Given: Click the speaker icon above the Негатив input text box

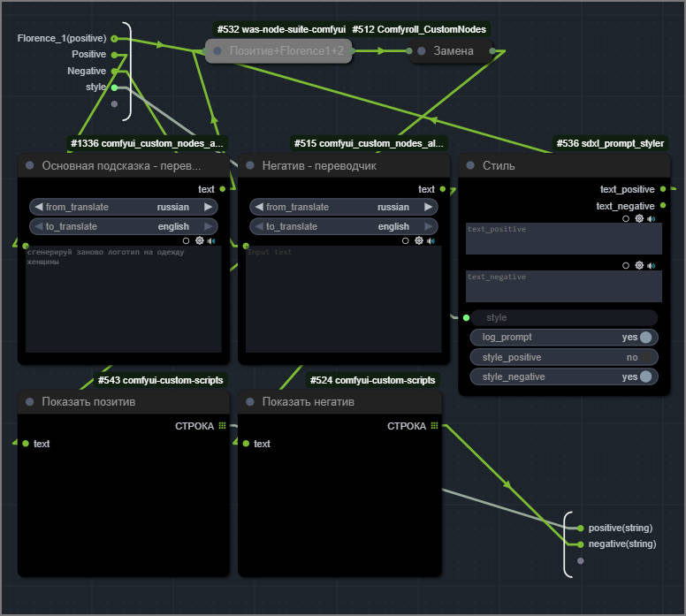Looking at the screenshot, I should point(431,240).
